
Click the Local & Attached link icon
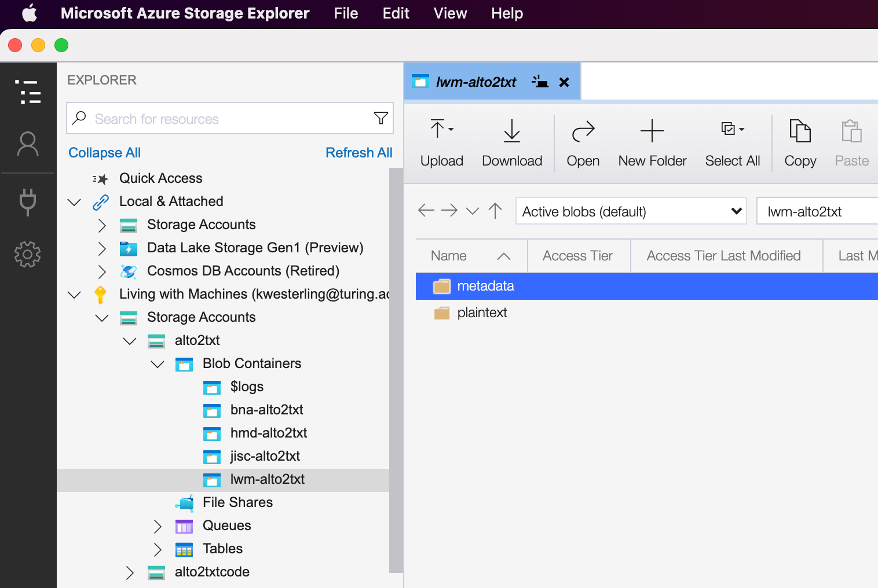[x=101, y=202]
